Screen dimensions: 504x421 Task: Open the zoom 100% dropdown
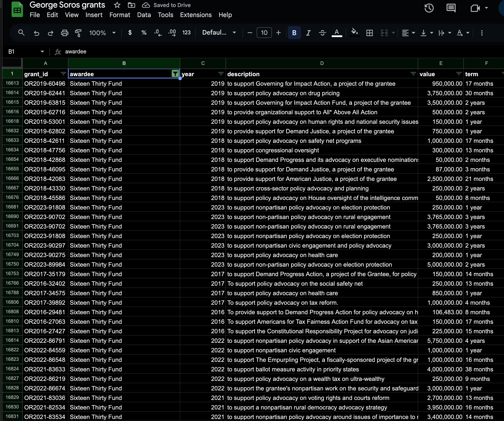(102, 33)
